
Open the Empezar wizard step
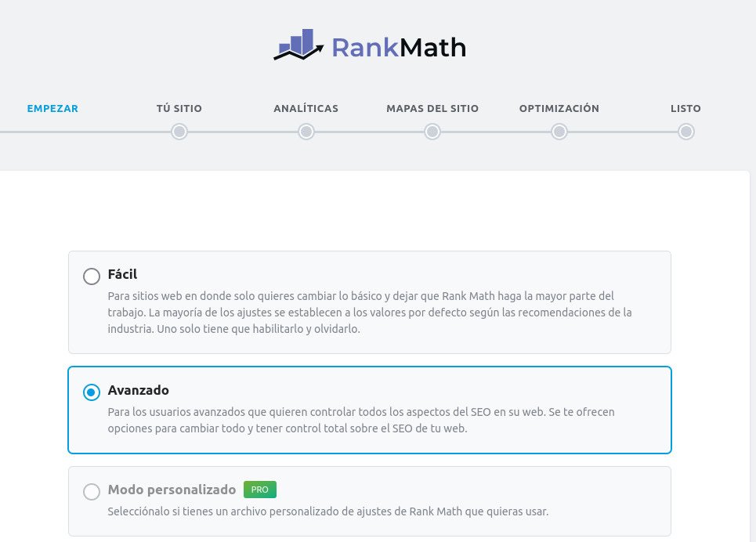coord(52,109)
